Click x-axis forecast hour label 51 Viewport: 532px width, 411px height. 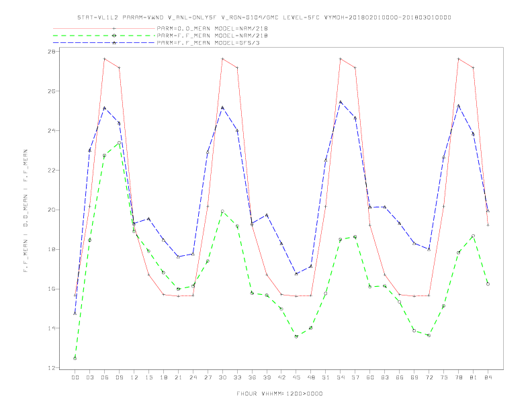[x=326, y=377]
